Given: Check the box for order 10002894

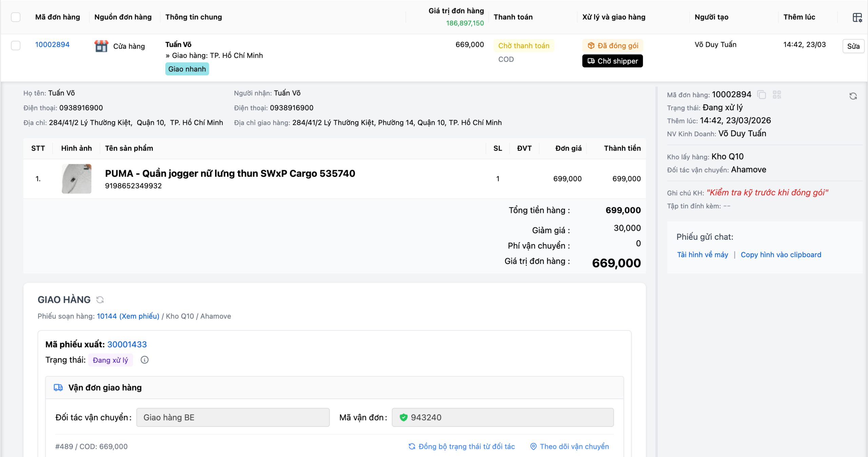Looking at the screenshot, I should point(16,45).
